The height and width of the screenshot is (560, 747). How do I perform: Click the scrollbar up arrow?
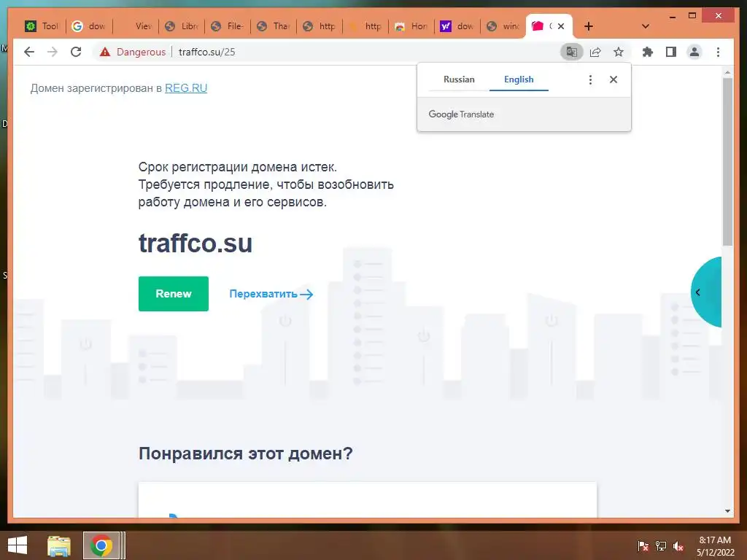[x=727, y=72]
